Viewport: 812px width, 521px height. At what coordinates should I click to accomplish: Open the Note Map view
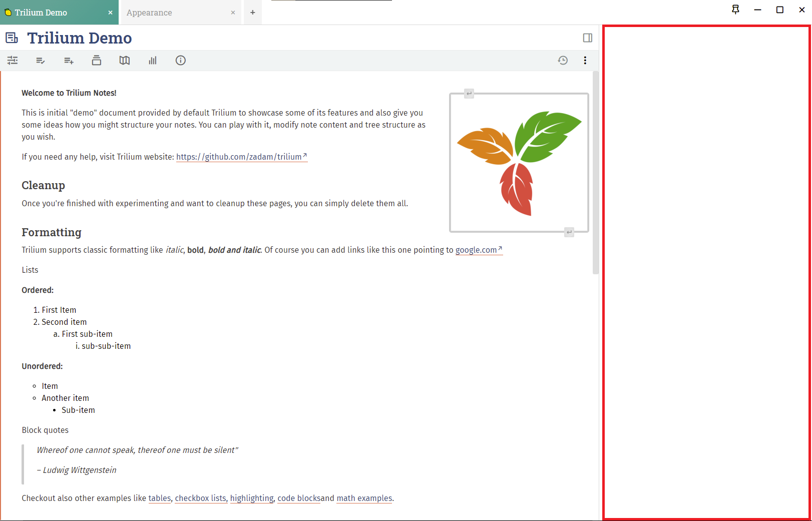pos(125,60)
